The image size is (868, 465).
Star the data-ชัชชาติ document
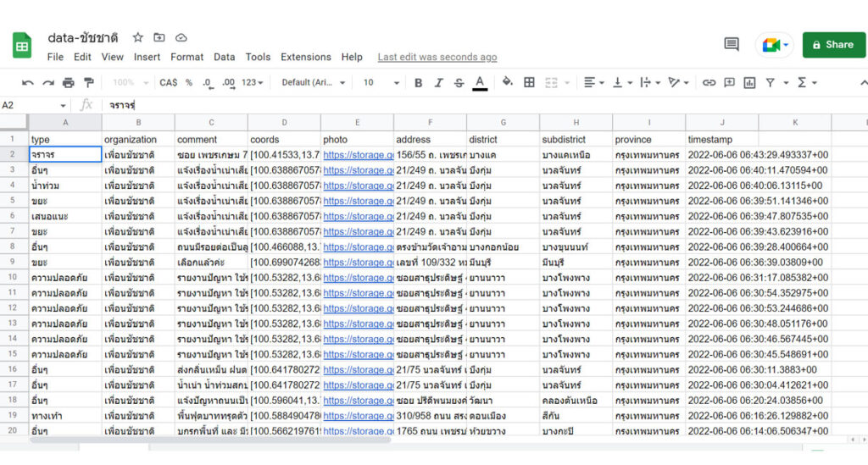[138, 37]
